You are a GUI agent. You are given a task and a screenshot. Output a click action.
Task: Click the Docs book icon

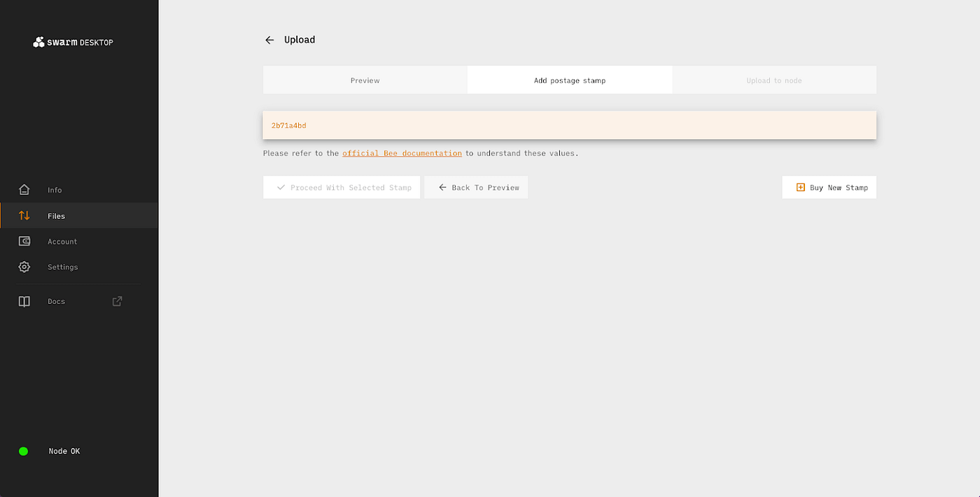[x=24, y=301]
